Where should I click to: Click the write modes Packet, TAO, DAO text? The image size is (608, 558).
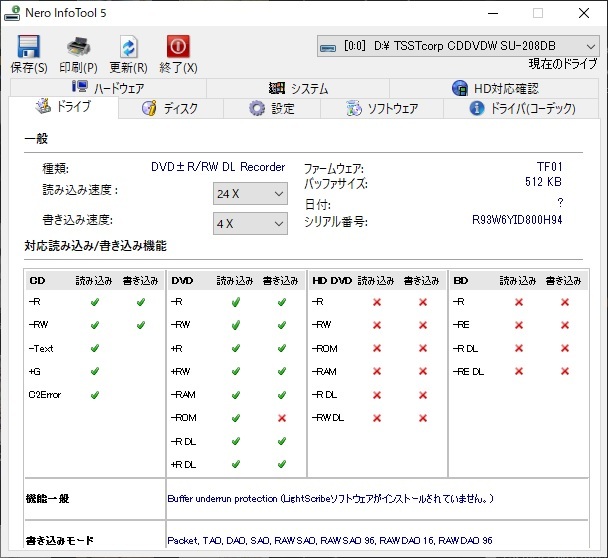pos(330,541)
